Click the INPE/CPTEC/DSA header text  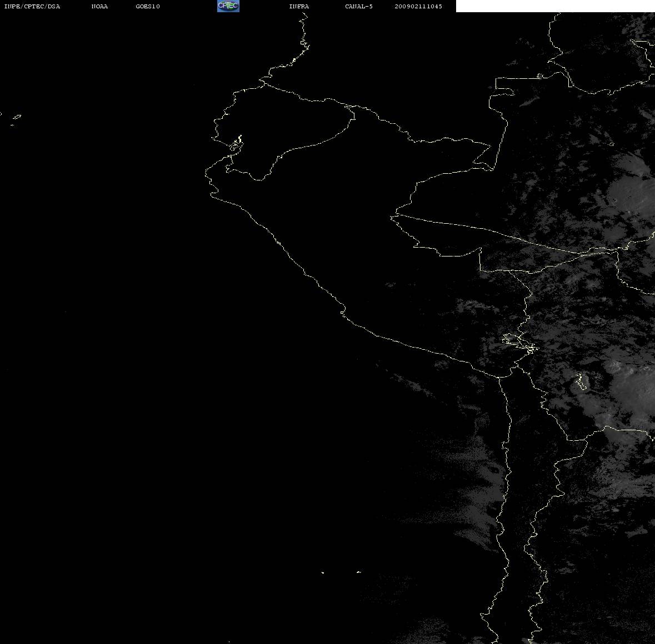click(x=32, y=6)
